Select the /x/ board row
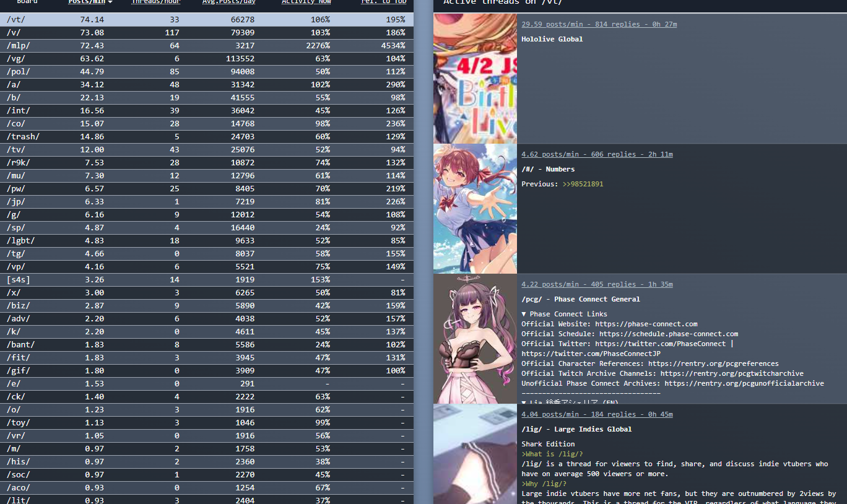The height and width of the screenshot is (504, 847). pos(207,293)
